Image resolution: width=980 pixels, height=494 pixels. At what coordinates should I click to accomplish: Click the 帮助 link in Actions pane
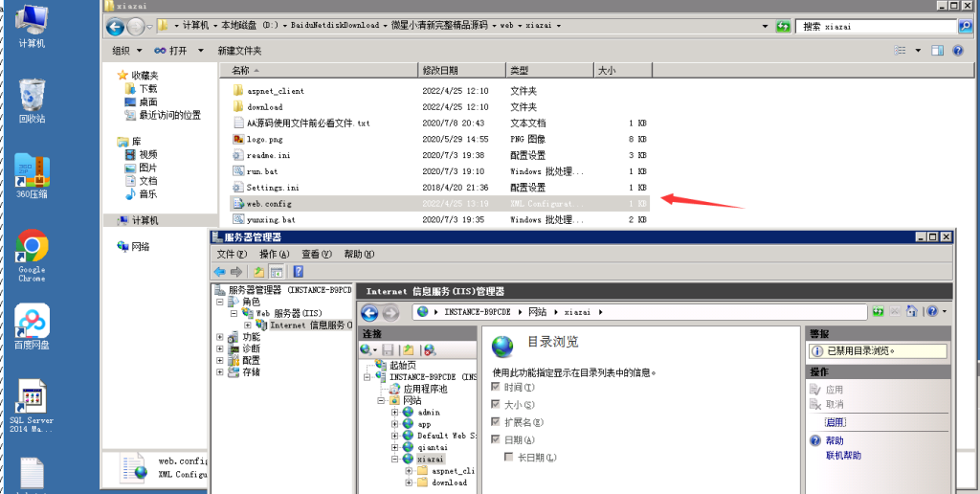[x=835, y=440]
